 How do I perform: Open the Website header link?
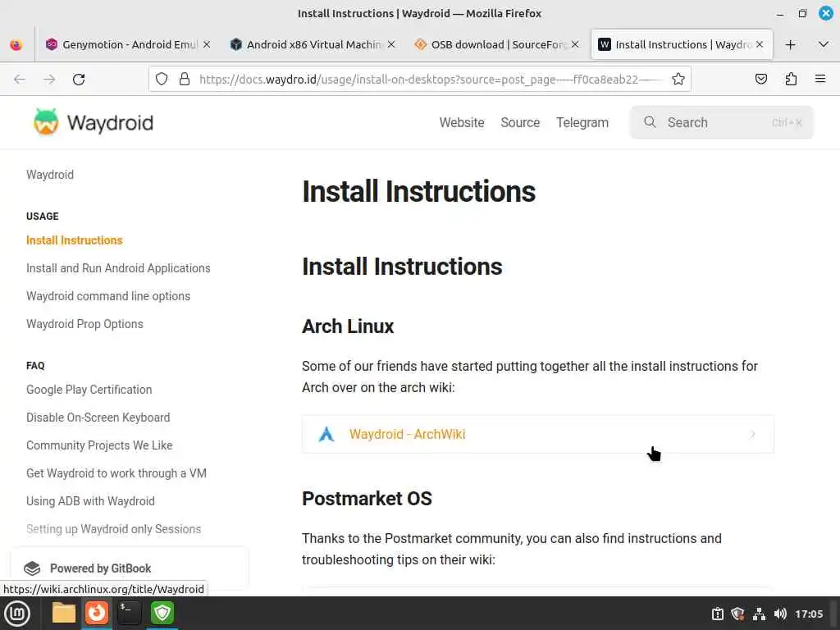pyautogui.click(x=462, y=123)
